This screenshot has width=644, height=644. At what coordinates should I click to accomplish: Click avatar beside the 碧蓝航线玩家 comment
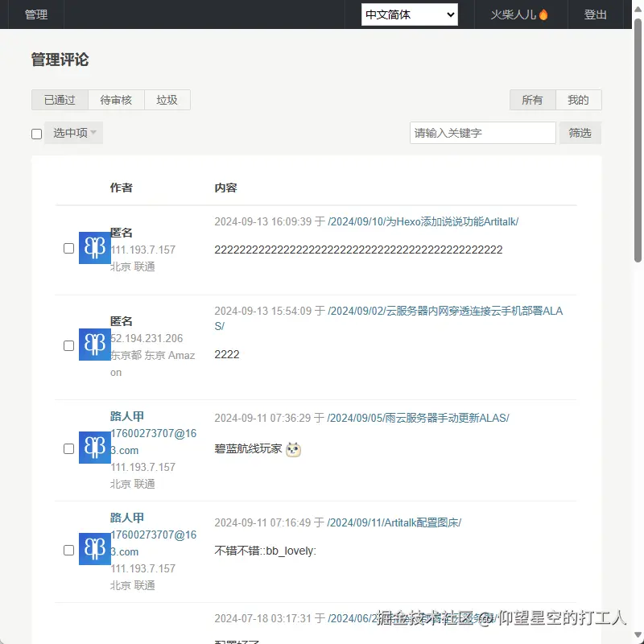tap(95, 448)
